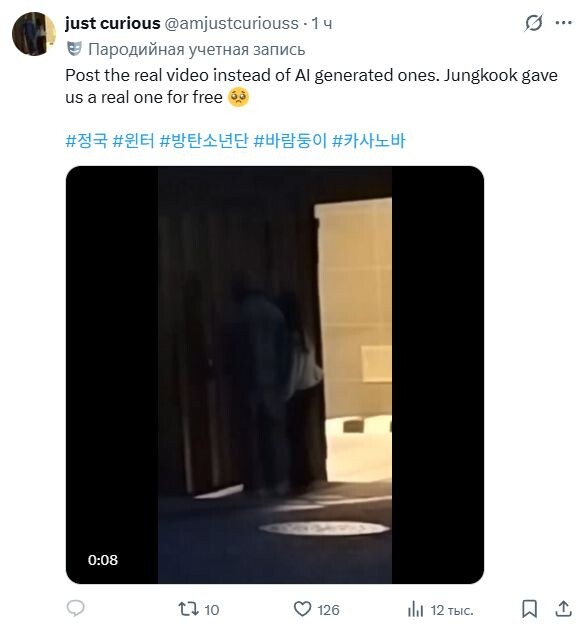The image size is (587, 626).
Task: Click the reply speech bubble icon
Action: (x=75, y=608)
